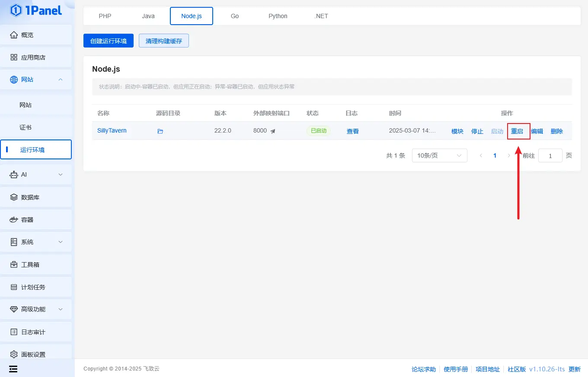Click 重启 to restart SillyTavern
This screenshot has width=588, height=377.
(x=517, y=131)
